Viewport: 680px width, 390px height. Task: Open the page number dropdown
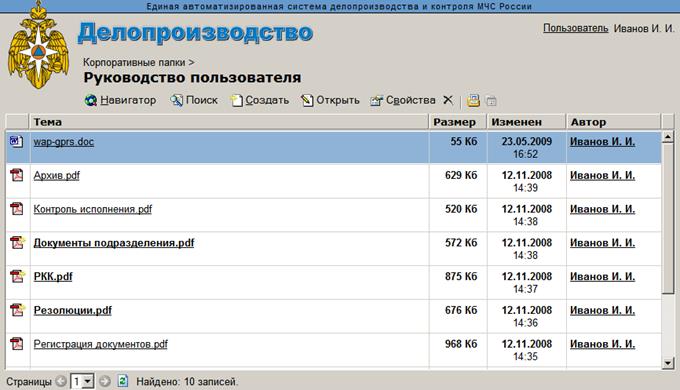pos(88,382)
